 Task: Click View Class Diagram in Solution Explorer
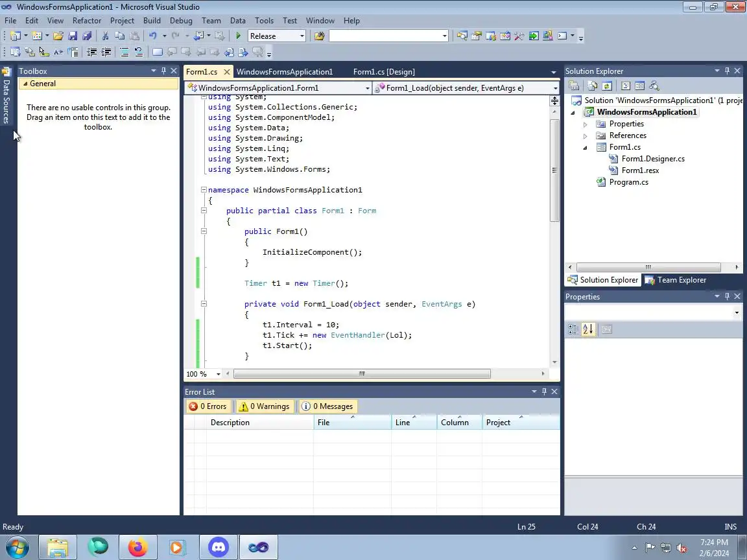point(654,86)
